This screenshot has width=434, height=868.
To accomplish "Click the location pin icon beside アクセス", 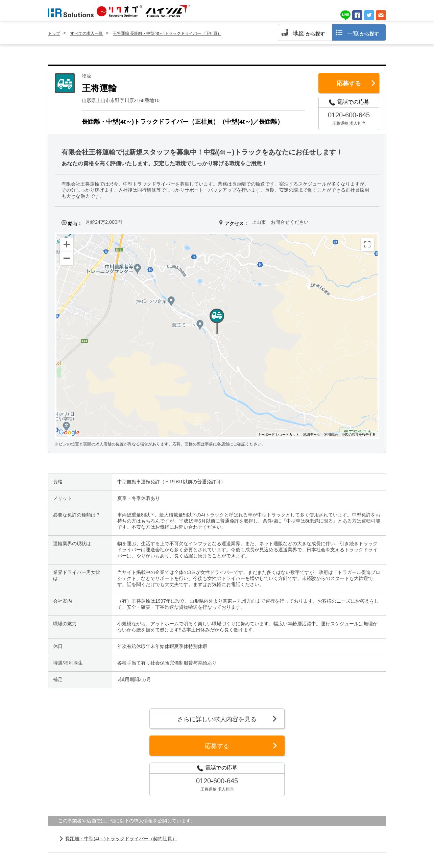I will (x=221, y=223).
